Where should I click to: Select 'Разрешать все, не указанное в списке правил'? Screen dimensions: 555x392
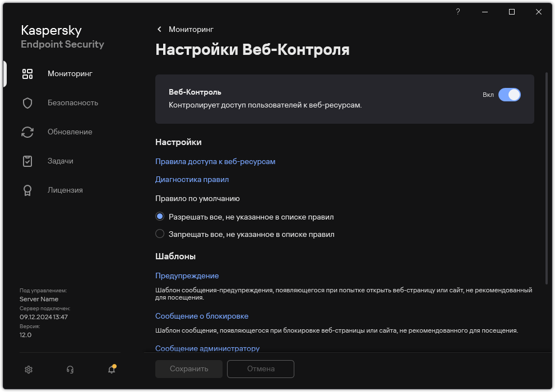[x=160, y=217]
